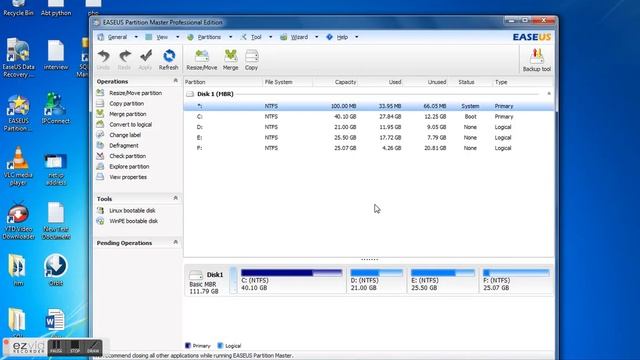The height and width of the screenshot is (360, 640).
Task: Select the system partition *: row
Action: click(369, 106)
